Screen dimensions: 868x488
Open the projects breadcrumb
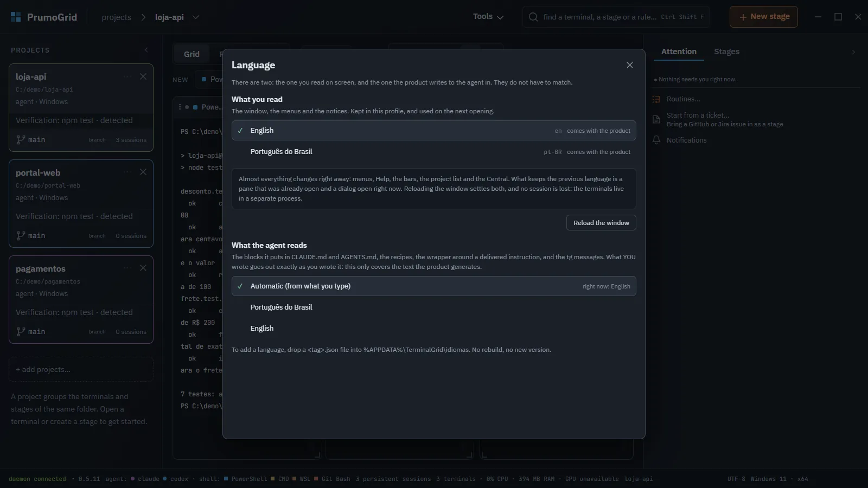116,17
